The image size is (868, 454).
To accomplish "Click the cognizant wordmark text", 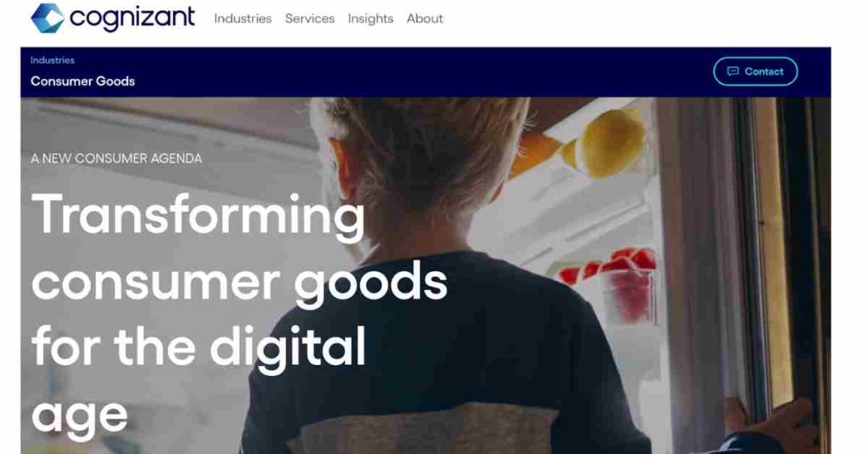I will click(132, 19).
